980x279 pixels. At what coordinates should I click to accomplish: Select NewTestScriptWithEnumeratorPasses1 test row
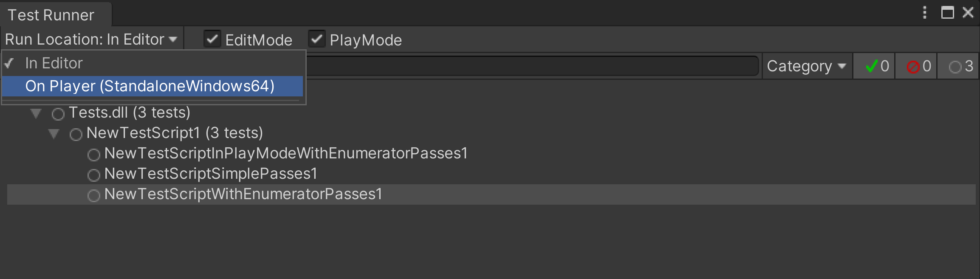pos(491,194)
